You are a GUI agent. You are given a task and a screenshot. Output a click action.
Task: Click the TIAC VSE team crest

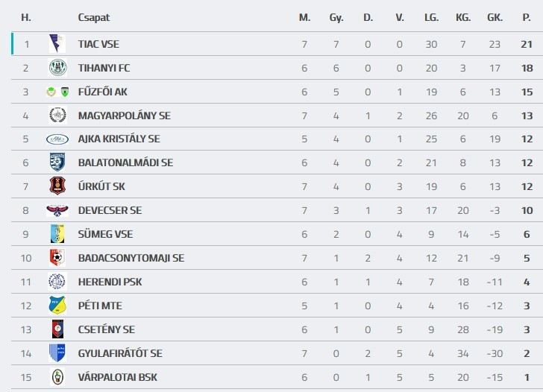57,44
